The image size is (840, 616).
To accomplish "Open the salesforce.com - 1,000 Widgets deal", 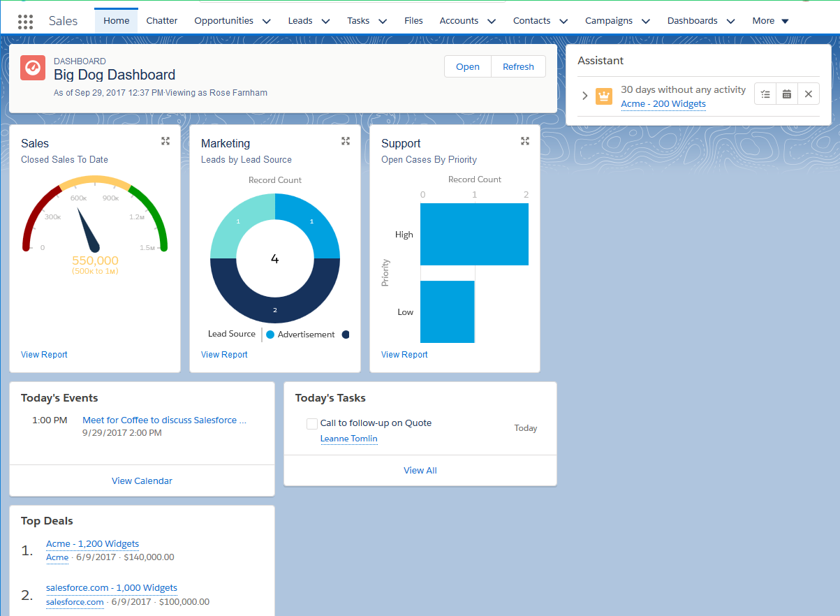I will (x=112, y=588).
